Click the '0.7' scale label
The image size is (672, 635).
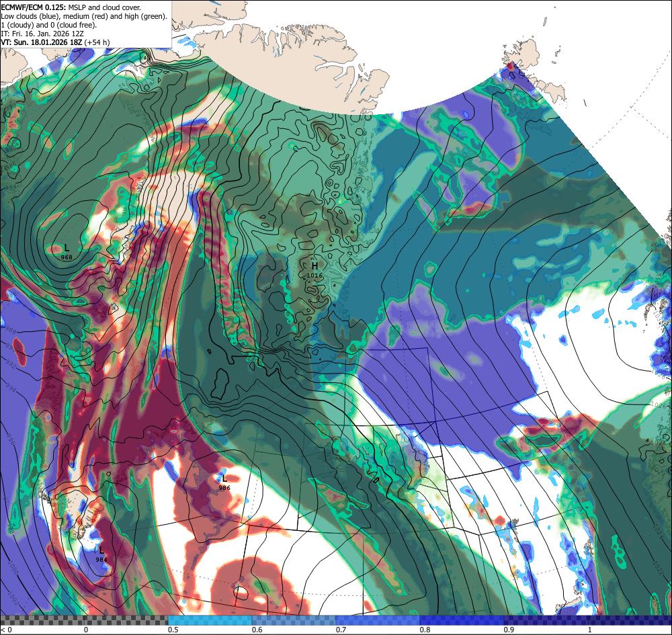point(341,630)
